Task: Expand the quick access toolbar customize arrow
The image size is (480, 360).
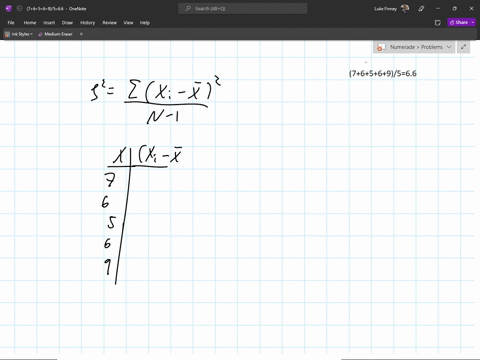Action: [81, 34]
